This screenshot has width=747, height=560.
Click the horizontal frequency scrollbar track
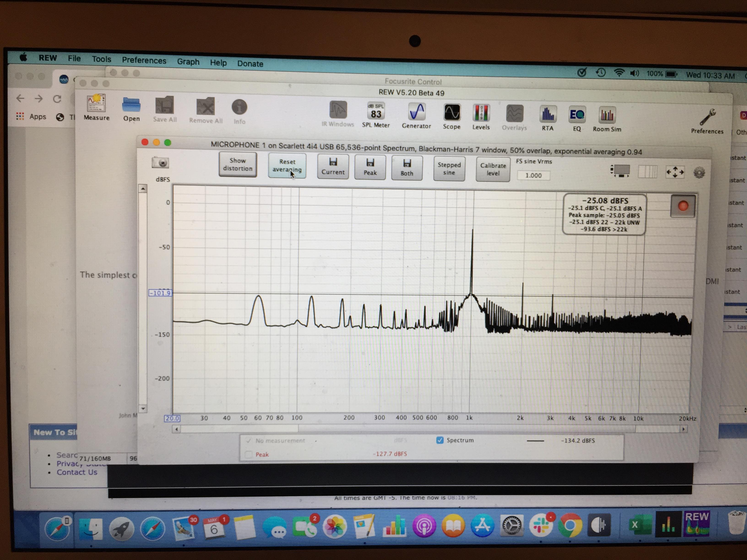coord(430,429)
